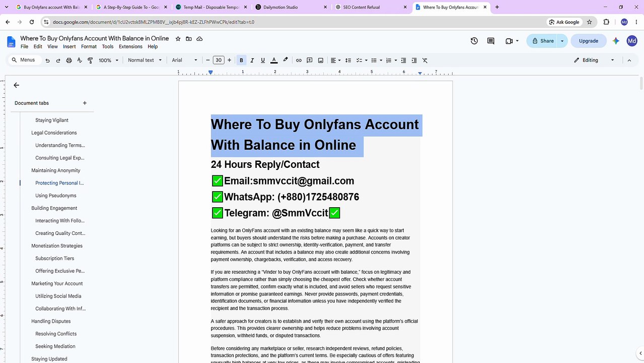
Task: Open the Tools menu
Action: click(x=108, y=46)
